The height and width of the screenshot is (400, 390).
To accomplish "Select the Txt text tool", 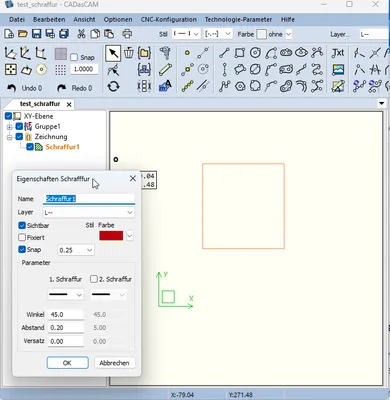I will point(338,53).
